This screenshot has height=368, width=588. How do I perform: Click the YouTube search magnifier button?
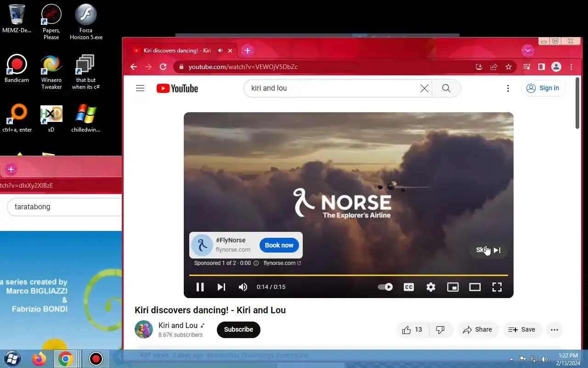point(447,88)
